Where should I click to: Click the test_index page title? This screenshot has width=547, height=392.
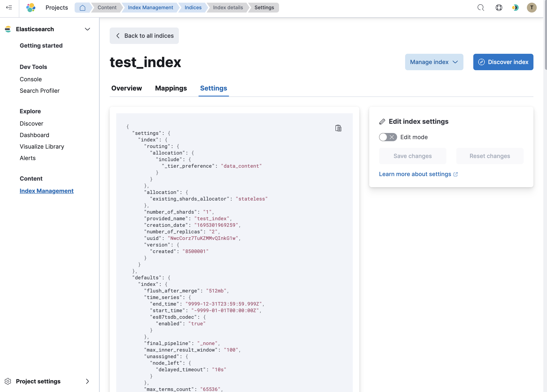coord(145,62)
